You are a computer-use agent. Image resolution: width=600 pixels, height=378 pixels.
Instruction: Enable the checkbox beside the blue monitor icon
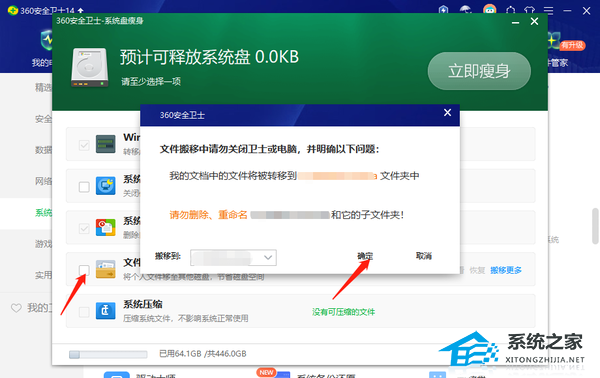[84, 187]
